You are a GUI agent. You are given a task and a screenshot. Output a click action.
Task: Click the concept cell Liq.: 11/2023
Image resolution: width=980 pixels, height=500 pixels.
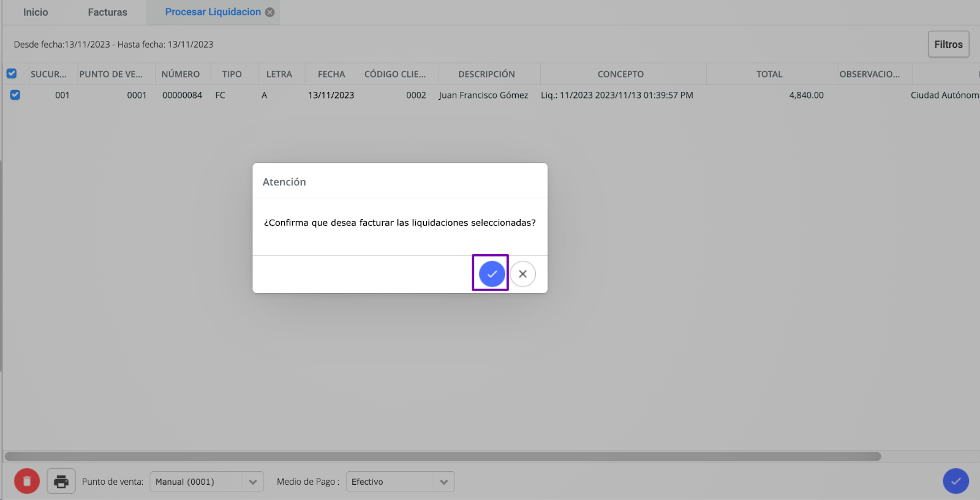pyautogui.click(x=617, y=95)
